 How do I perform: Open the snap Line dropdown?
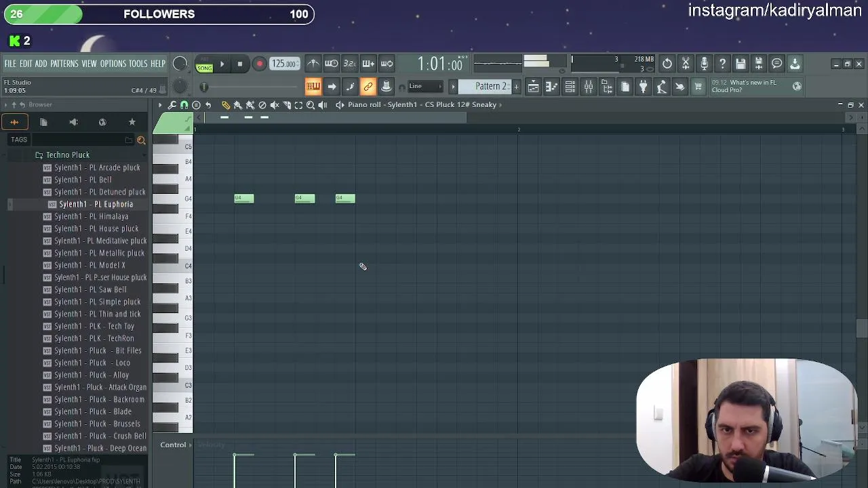pos(425,87)
